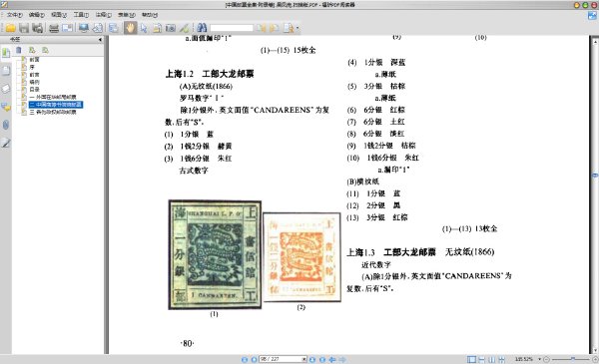Select the arrow selection tool
The width and height of the screenshot is (599, 364).
(144, 28)
